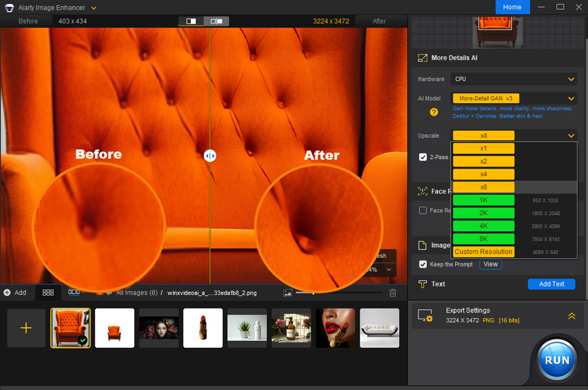Collapse the Upscale x8 dropdown arrow
Viewport: 588px width, 390px height.
[x=571, y=136]
